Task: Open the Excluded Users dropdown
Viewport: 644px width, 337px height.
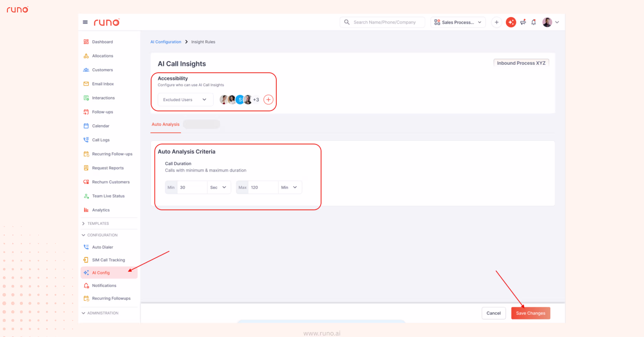Action: click(x=185, y=99)
